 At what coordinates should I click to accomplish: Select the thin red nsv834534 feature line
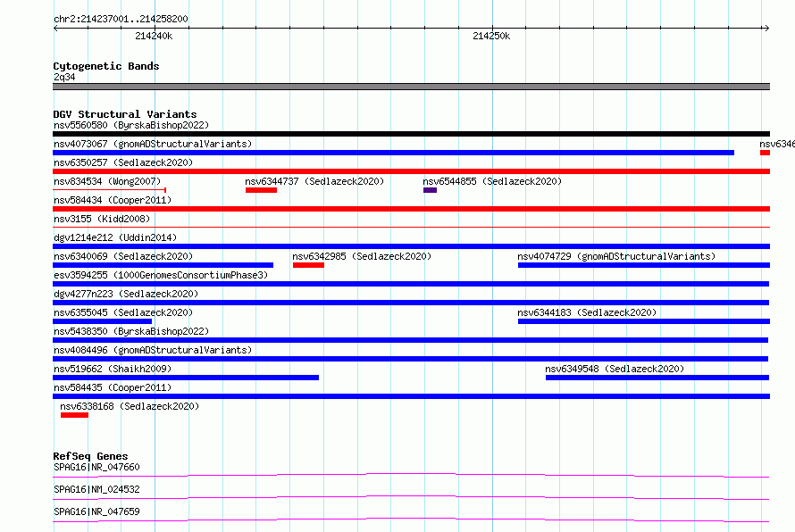[110, 190]
